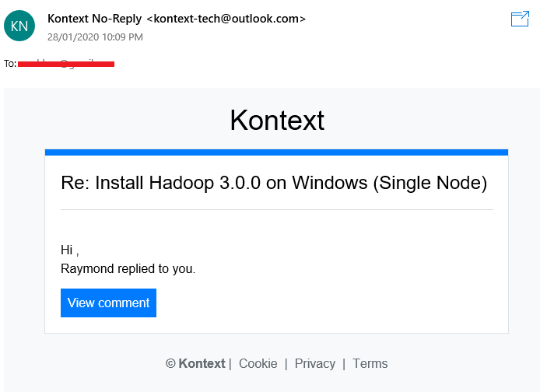Click the 'To:' recipient label
Image resolution: width=540 pixels, height=392 pixels.
pyautogui.click(x=10, y=64)
